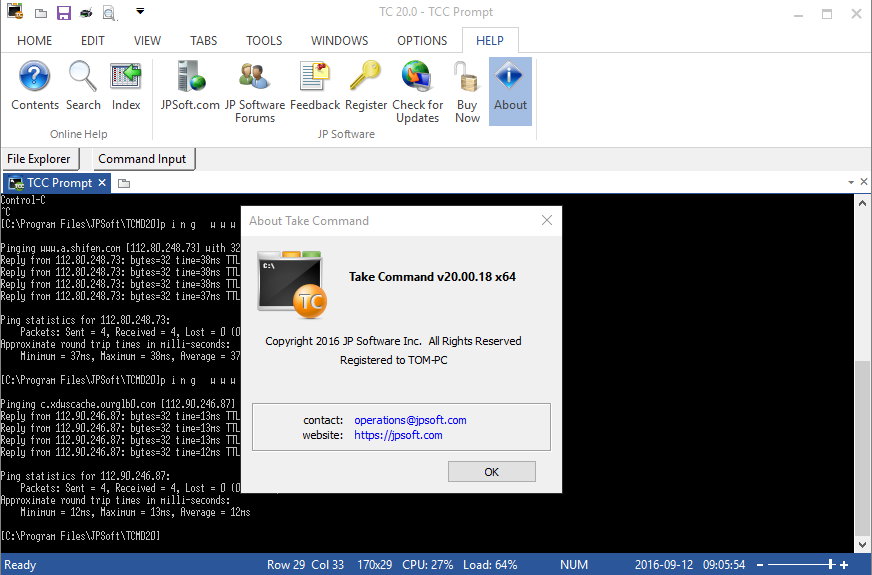Click the Take Command v20.00.18 x64 text
Screen dimensions: 872x575
click(432, 276)
